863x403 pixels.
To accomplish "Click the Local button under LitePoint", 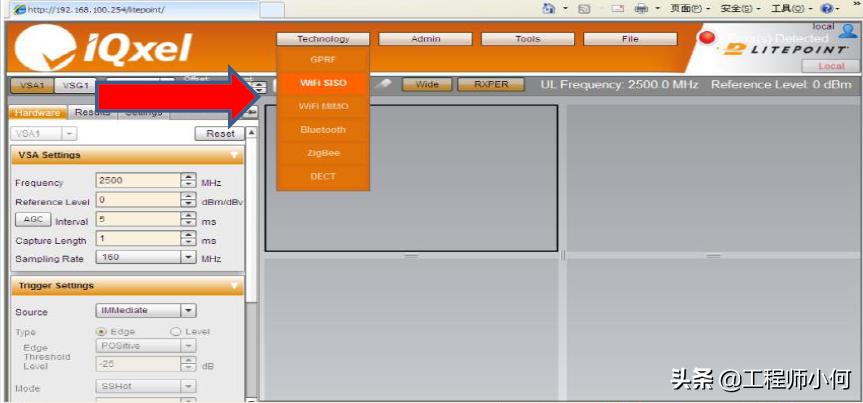I will (x=831, y=66).
